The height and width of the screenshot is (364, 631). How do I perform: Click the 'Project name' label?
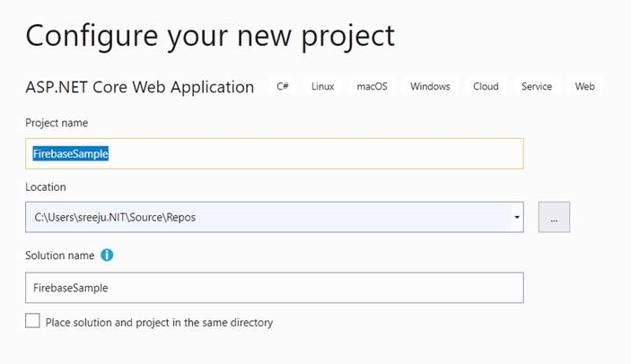pyautogui.click(x=57, y=123)
